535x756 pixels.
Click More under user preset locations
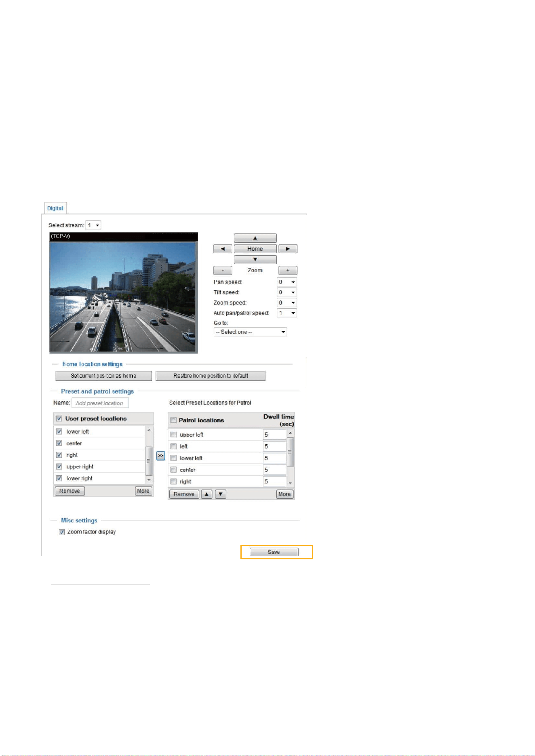click(143, 491)
